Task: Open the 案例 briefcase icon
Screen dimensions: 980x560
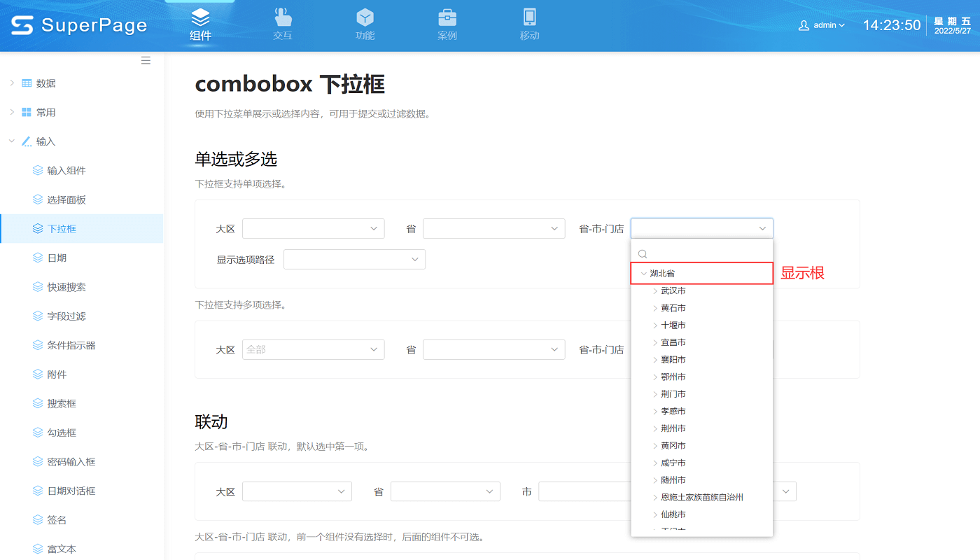Action: pyautogui.click(x=447, y=17)
